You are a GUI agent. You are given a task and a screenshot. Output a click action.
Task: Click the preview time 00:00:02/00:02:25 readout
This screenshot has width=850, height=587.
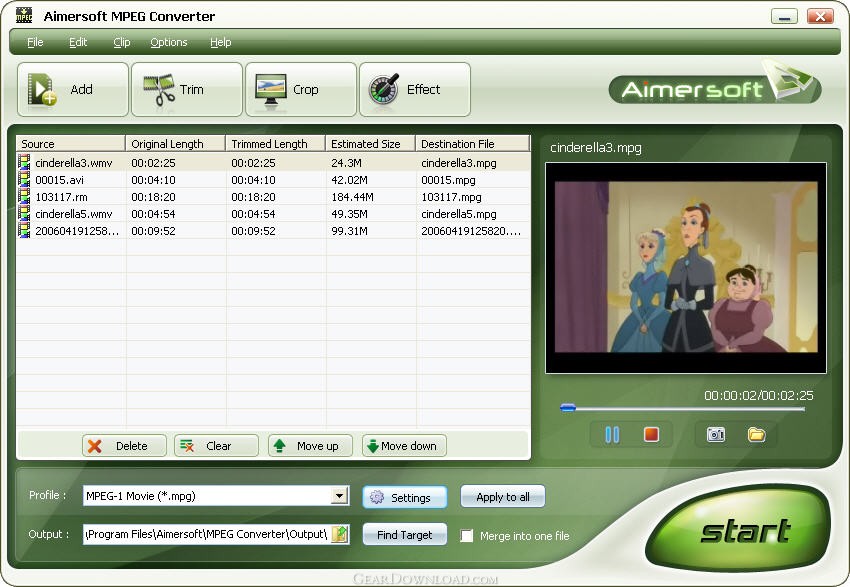[x=758, y=396]
